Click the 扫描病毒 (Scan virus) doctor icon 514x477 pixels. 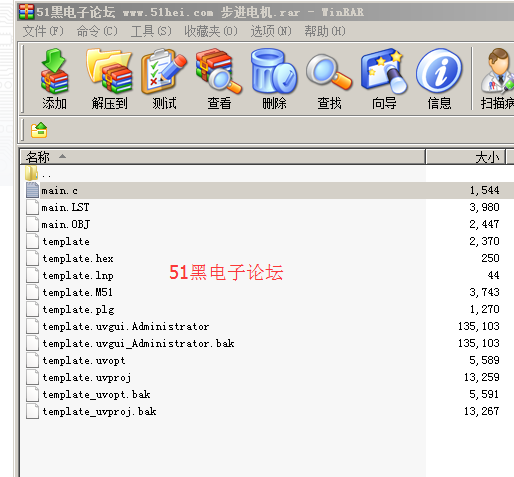(498, 71)
